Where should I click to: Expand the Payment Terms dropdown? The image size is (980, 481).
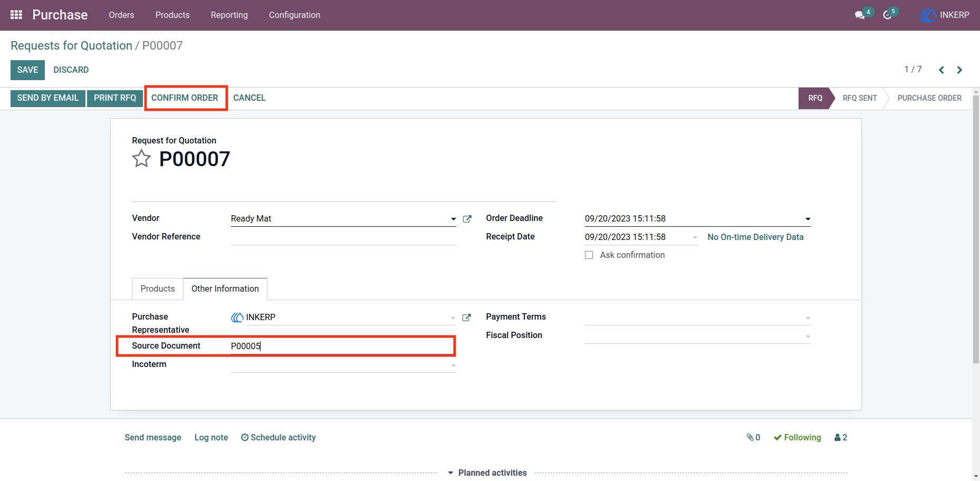[x=808, y=318]
